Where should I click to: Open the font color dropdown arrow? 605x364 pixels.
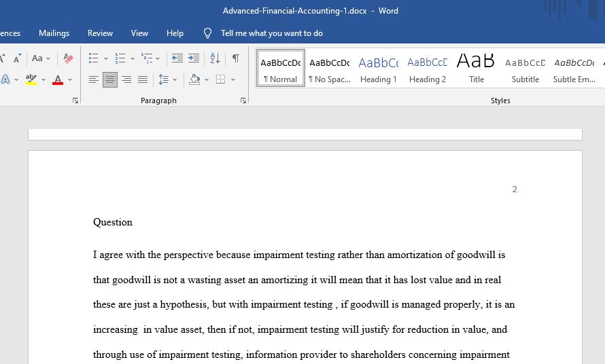click(70, 80)
